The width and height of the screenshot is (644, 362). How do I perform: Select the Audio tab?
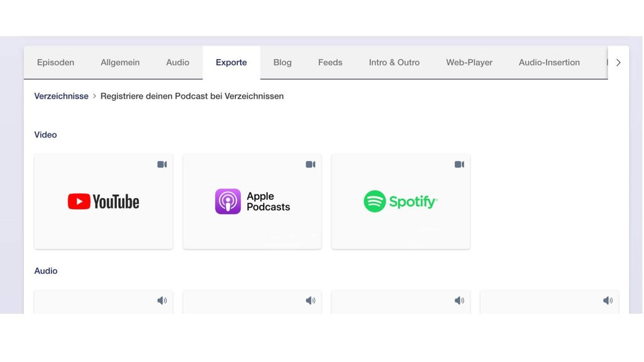coord(177,62)
